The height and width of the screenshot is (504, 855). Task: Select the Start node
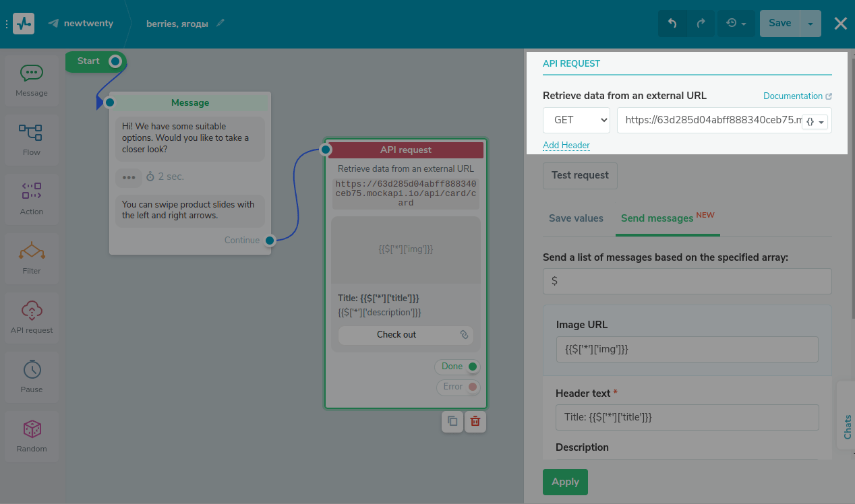[x=88, y=61]
